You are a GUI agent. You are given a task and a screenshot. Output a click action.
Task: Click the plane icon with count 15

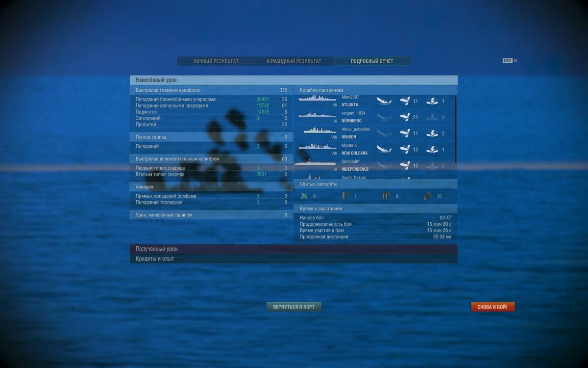pos(428,196)
